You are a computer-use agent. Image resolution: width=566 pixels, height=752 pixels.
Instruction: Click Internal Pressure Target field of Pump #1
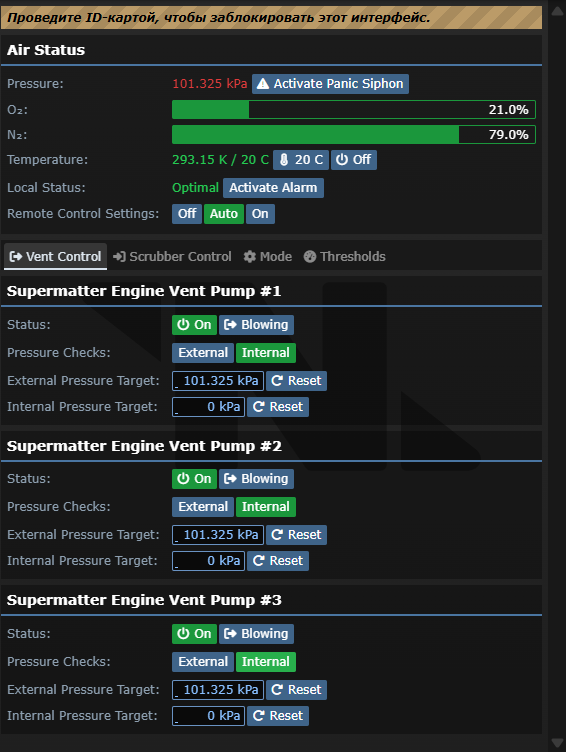[x=208, y=407]
